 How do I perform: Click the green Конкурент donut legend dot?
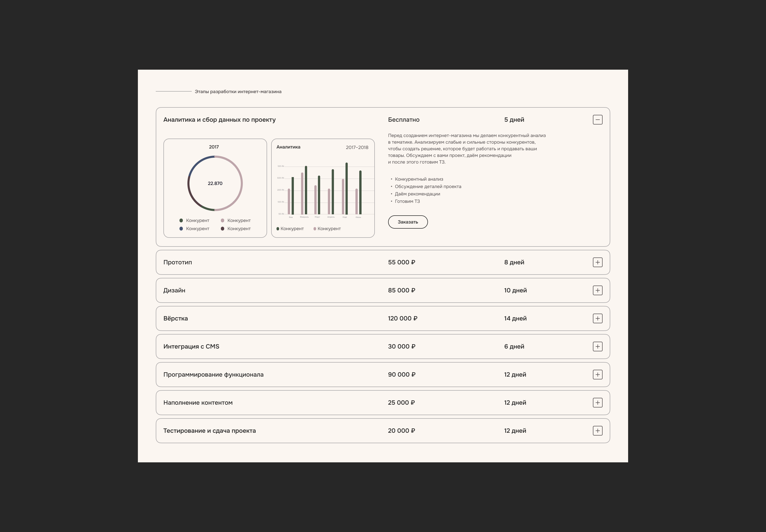[181, 220]
